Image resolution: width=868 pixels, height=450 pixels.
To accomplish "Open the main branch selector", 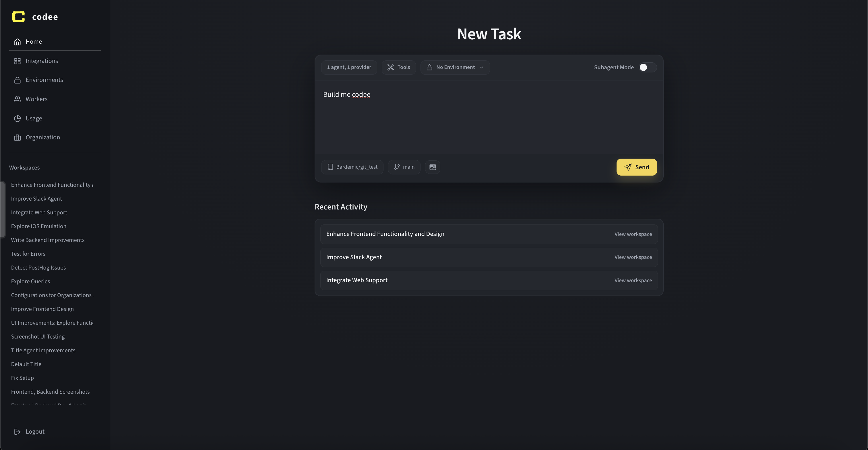I will pyautogui.click(x=404, y=167).
